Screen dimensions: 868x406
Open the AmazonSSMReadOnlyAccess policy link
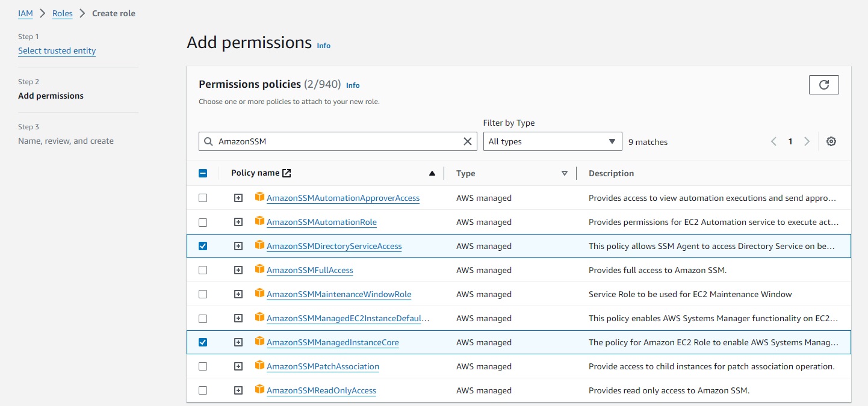click(321, 390)
